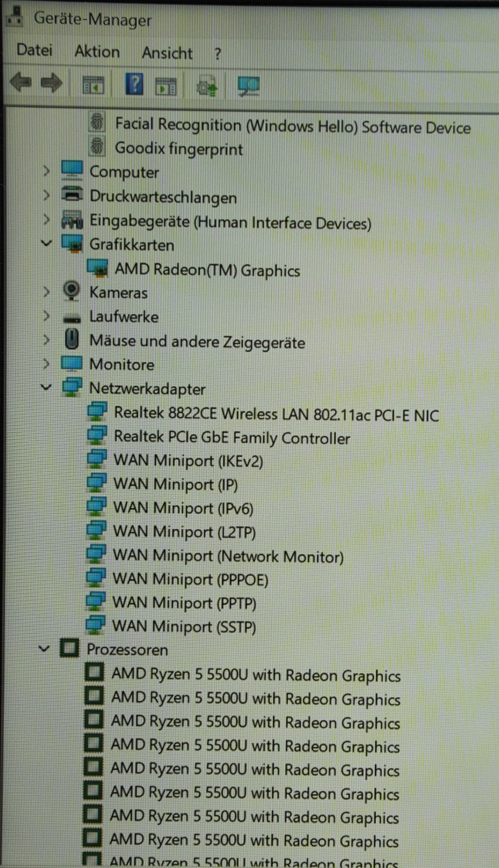Click the Goodix fingerprint sensor icon

coord(97,148)
